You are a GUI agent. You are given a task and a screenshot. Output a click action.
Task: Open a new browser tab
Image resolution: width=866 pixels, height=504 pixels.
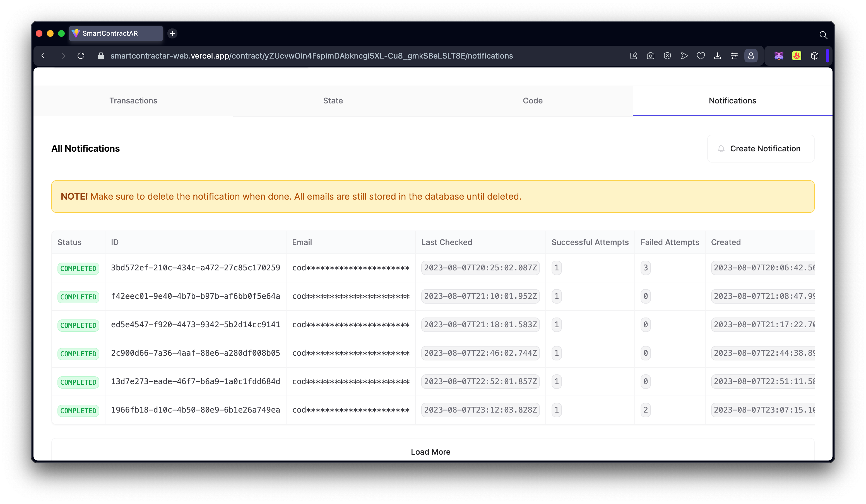point(172,33)
